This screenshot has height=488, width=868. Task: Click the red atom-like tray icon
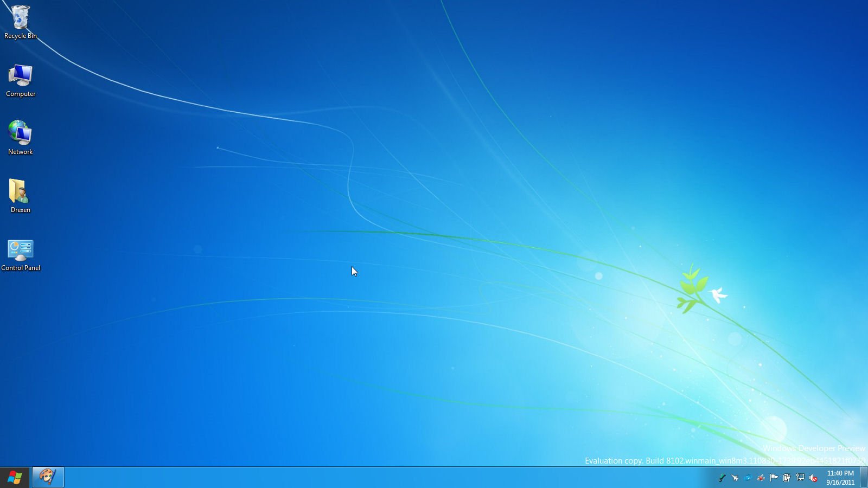coord(761,478)
